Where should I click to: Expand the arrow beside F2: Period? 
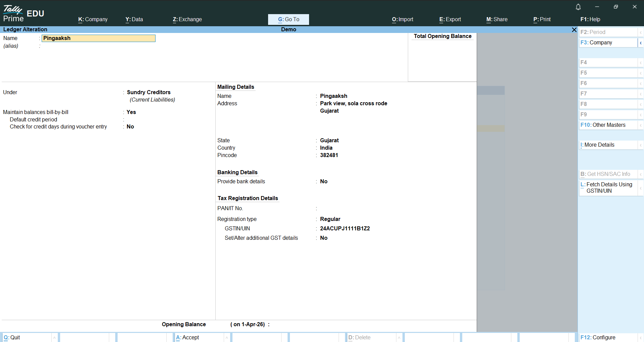(x=641, y=32)
